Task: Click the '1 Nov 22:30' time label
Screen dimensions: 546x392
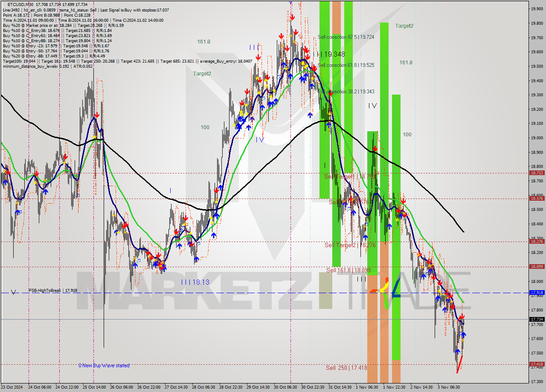Action: pyautogui.click(x=394, y=387)
